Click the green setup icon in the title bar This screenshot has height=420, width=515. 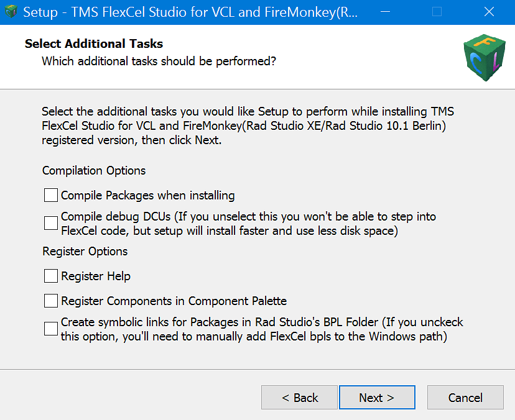coord(11,11)
